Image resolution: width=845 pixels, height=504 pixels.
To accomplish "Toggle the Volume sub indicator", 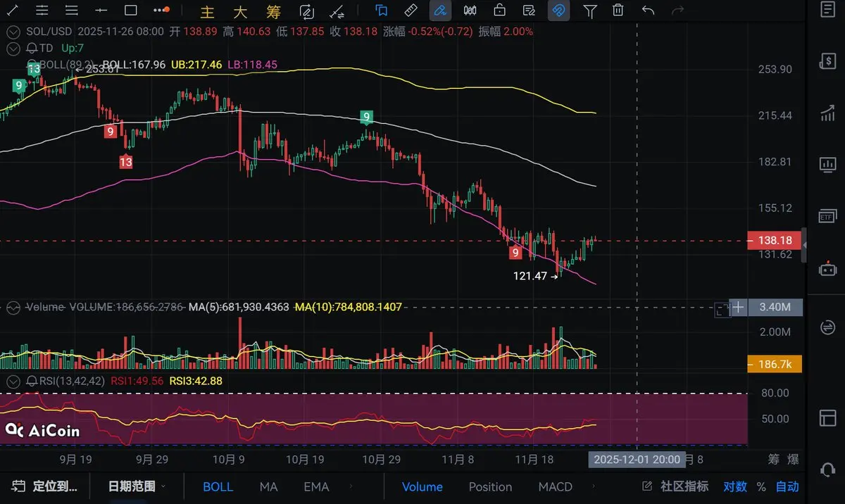I will pyautogui.click(x=423, y=486).
